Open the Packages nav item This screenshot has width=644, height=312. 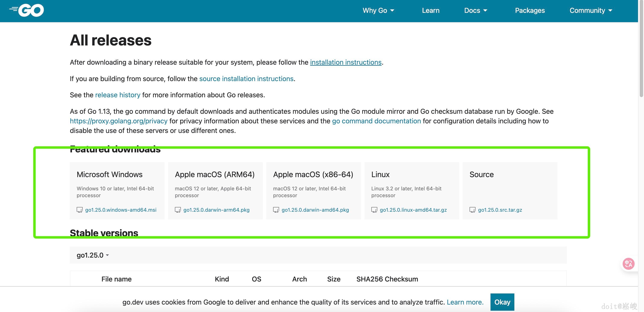point(530,10)
